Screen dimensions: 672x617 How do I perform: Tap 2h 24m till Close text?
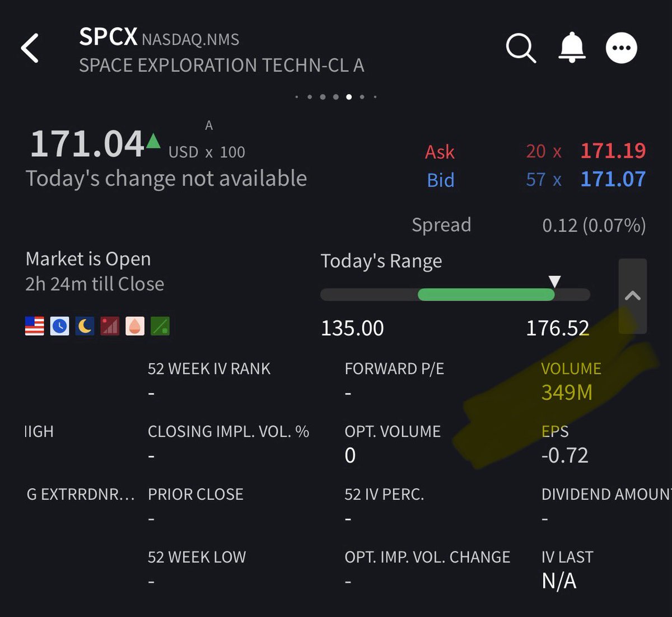pyautogui.click(x=95, y=284)
